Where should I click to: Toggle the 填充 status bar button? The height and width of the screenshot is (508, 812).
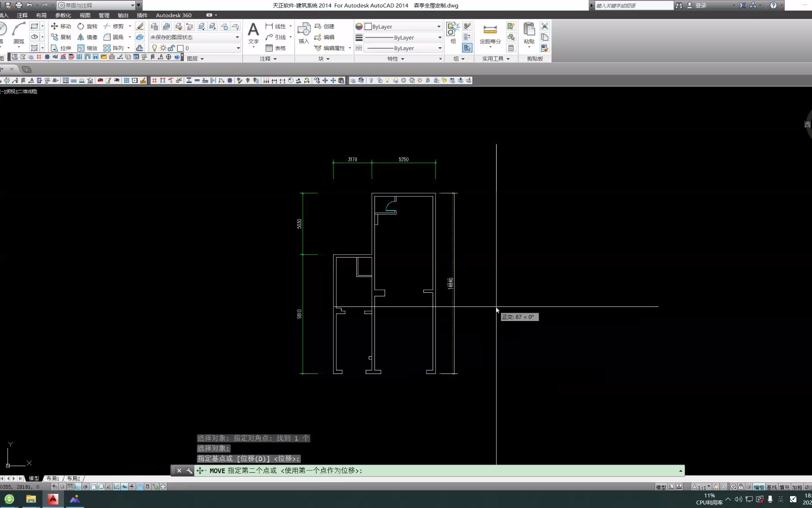[784, 487]
